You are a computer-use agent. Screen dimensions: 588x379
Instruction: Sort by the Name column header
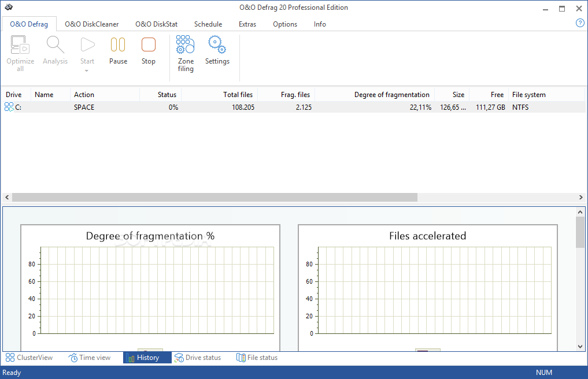click(50, 95)
